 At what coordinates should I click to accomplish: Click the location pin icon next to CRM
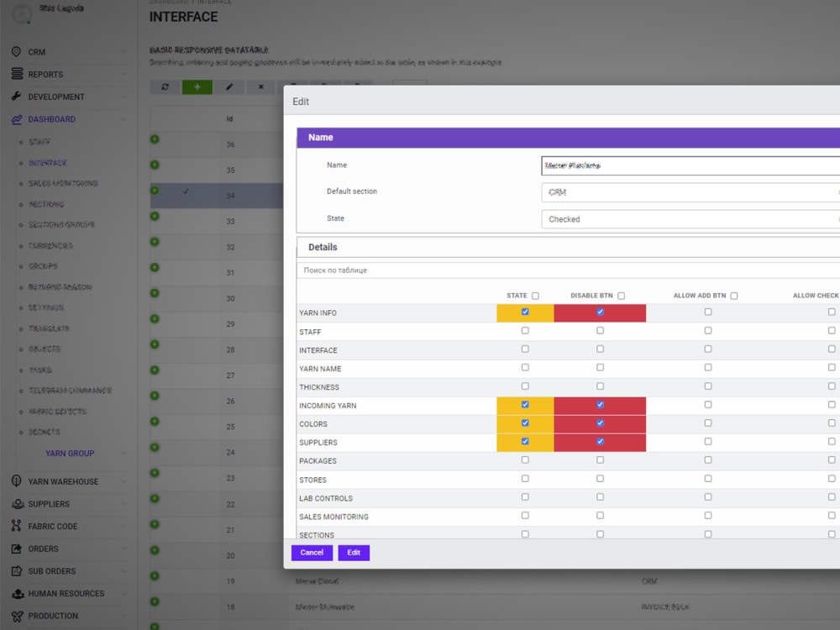coord(14,52)
